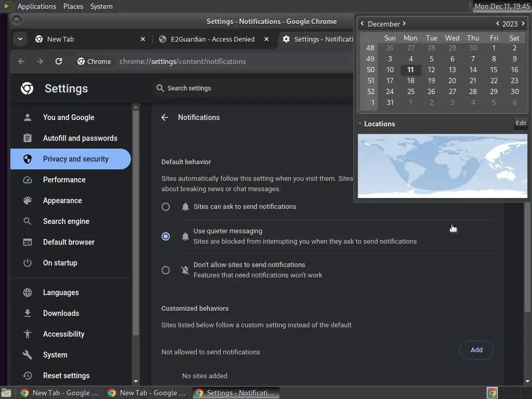
Task: Select today December 11 in calendar
Action: (410, 70)
